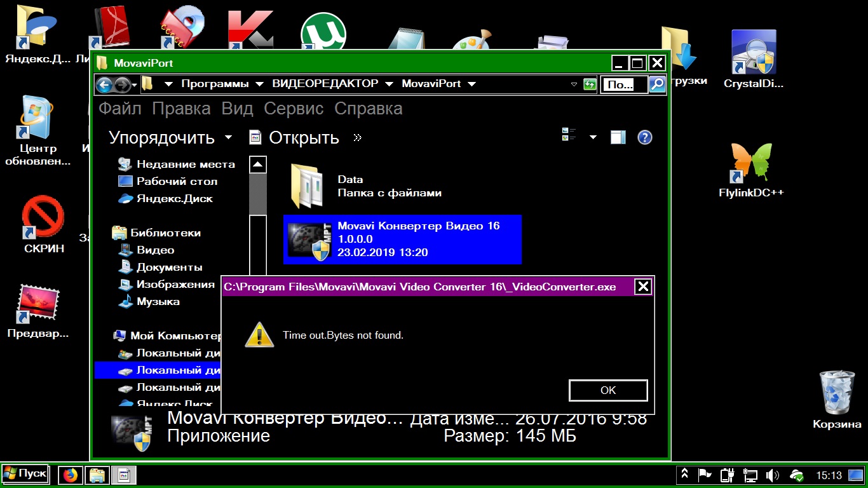Select Библиотеки in navigation pane
Image resolution: width=868 pixels, height=488 pixels.
[156, 233]
